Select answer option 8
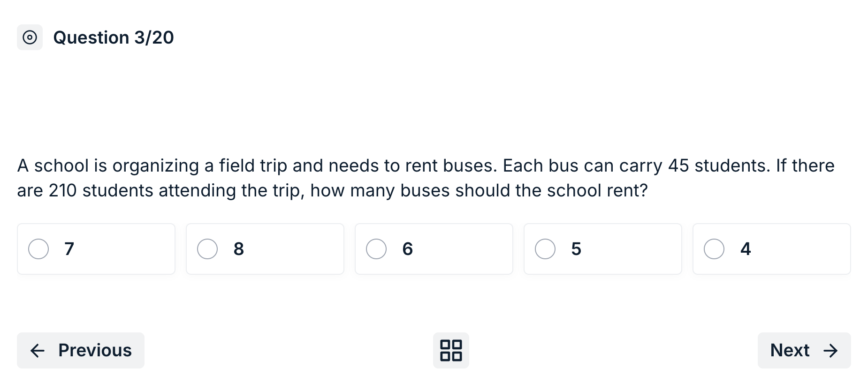Screen dimensions: 868x391 (207, 249)
